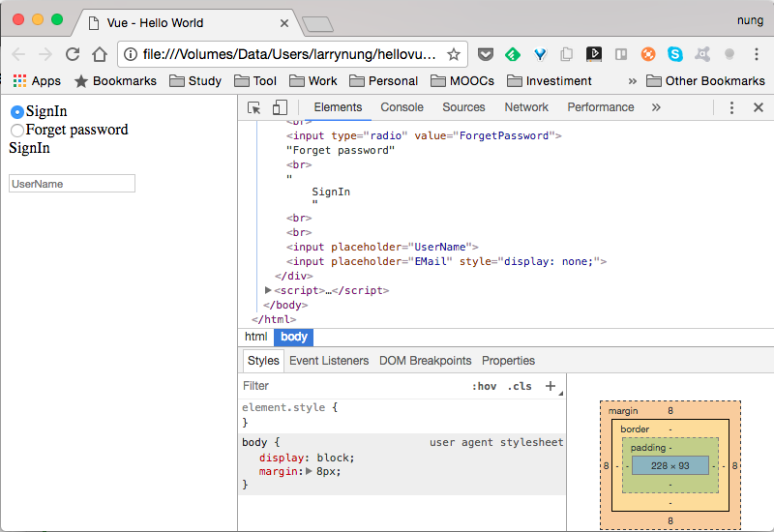Activate the inspect element picker
Screen dimensions: 774x532
click(x=253, y=107)
